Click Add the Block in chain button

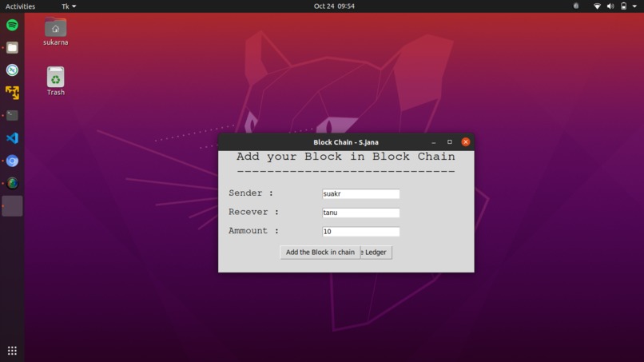pos(320,253)
